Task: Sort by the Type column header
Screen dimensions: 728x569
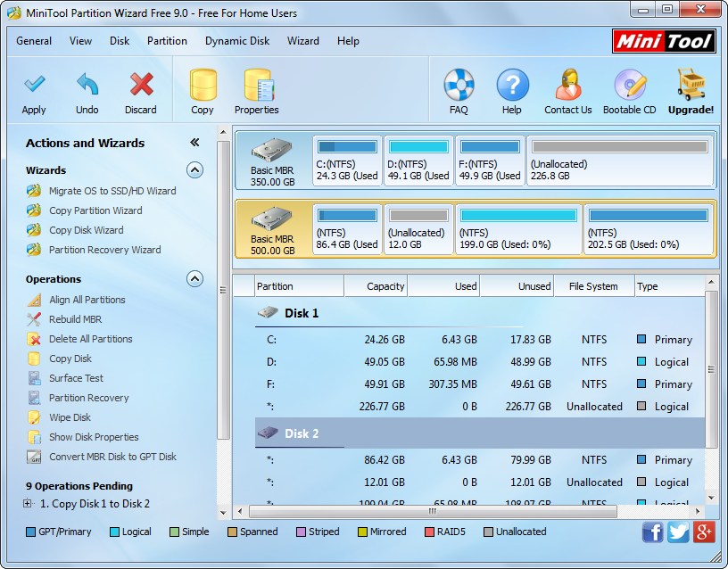Action: 669,286
